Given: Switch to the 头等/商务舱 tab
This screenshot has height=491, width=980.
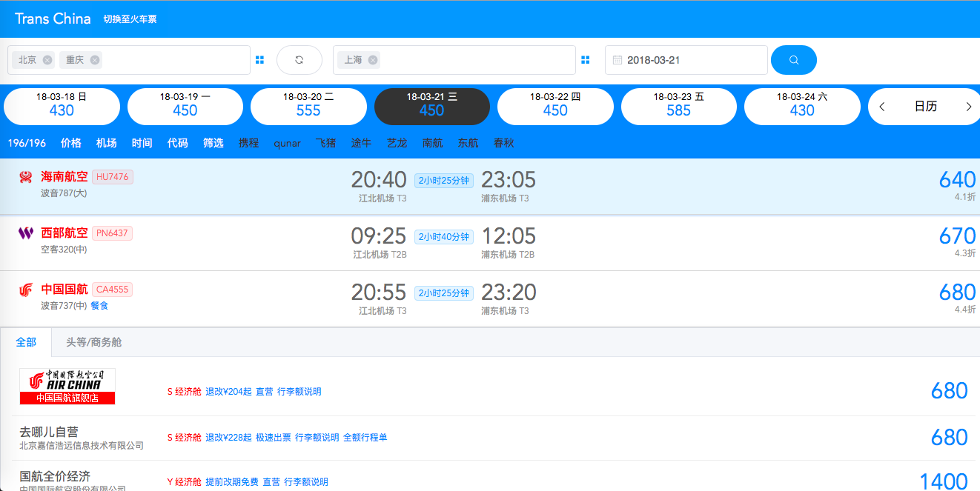Looking at the screenshot, I should click(x=94, y=342).
